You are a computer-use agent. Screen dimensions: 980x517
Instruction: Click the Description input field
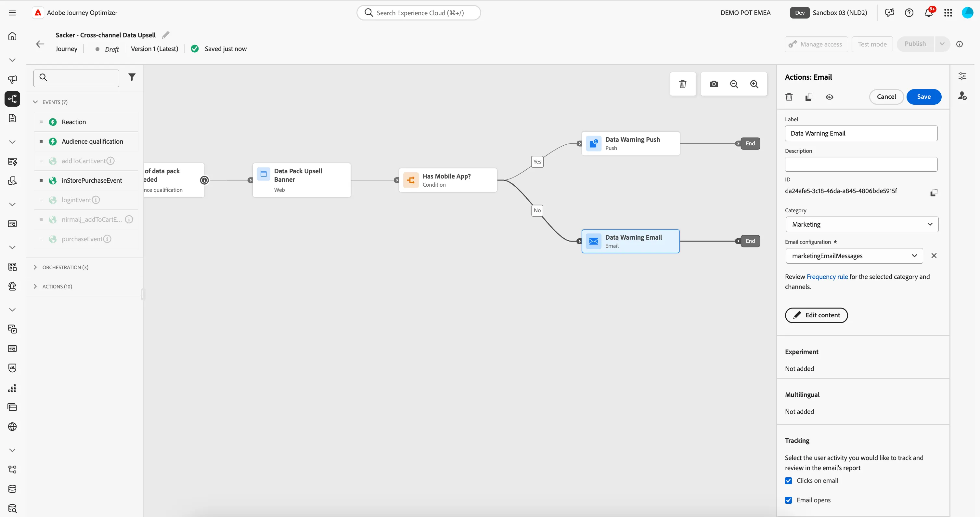tap(861, 165)
